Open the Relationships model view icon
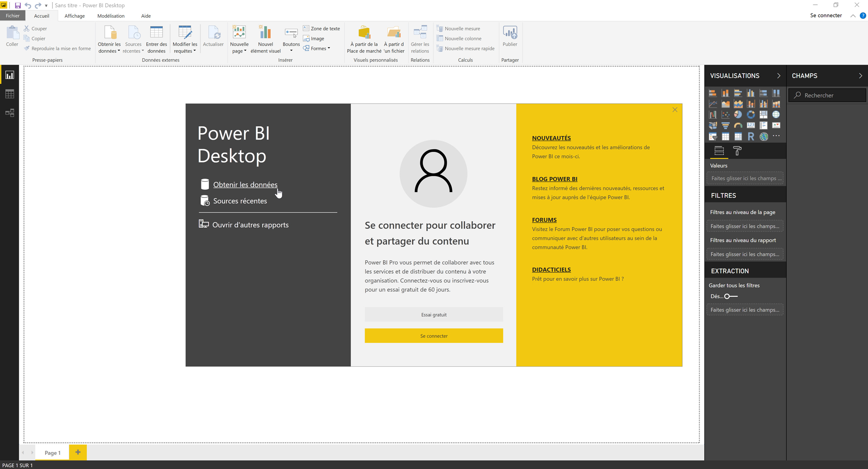 click(x=10, y=113)
